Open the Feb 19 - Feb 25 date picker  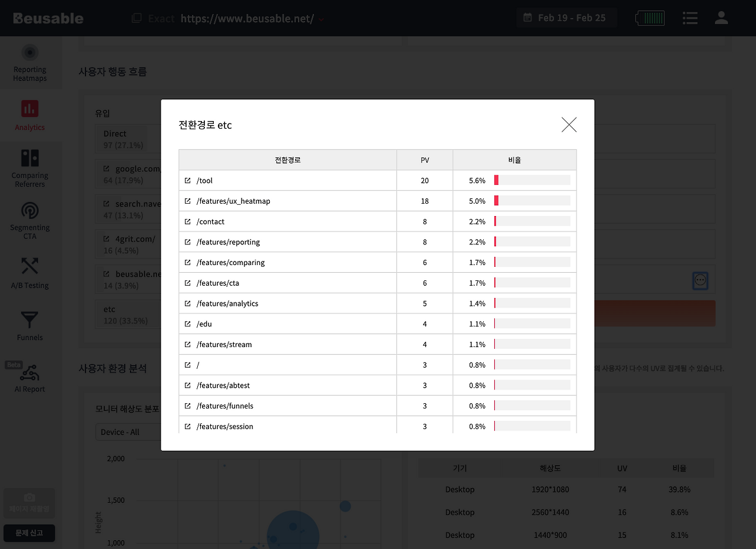567,18
